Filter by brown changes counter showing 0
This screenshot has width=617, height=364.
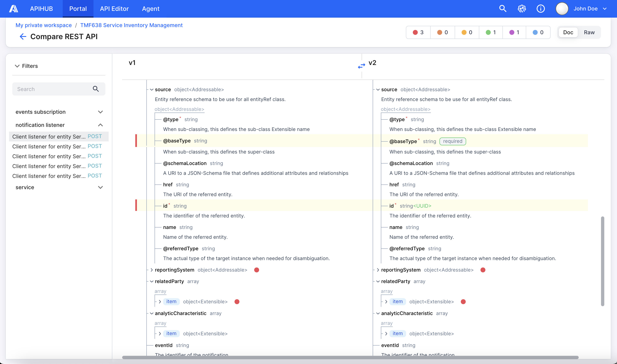(x=442, y=32)
